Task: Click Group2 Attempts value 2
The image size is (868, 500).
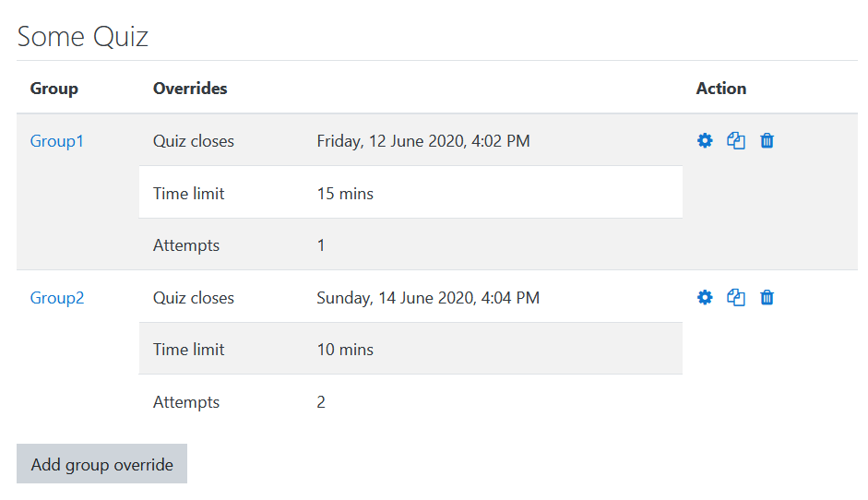Action: pyautogui.click(x=321, y=402)
